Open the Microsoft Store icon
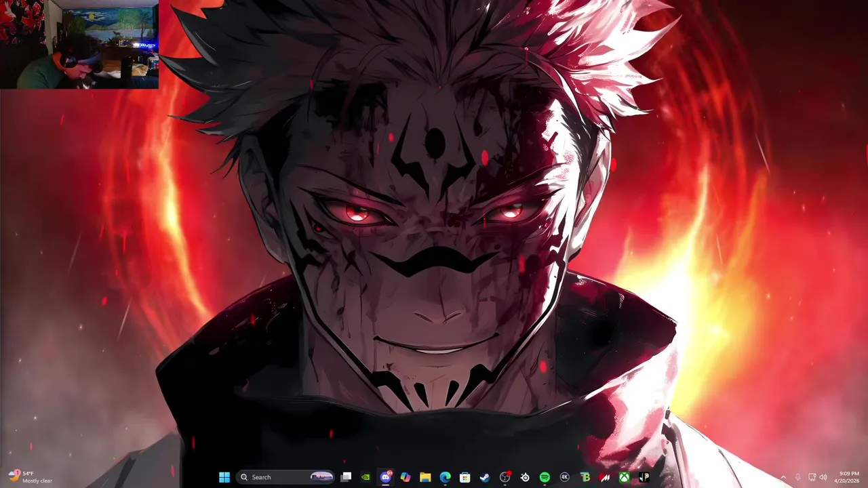This screenshot has height=488, width=868. point(465,477)
